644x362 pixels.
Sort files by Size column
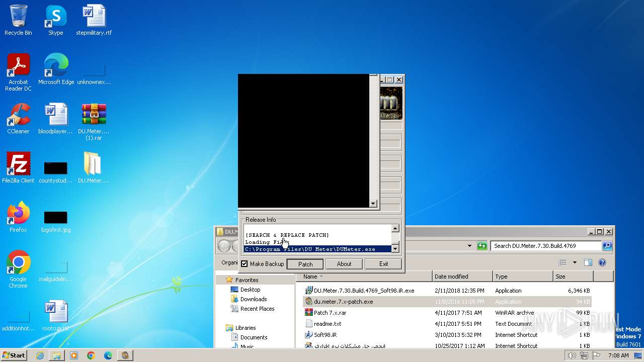(x=573, y=277)
